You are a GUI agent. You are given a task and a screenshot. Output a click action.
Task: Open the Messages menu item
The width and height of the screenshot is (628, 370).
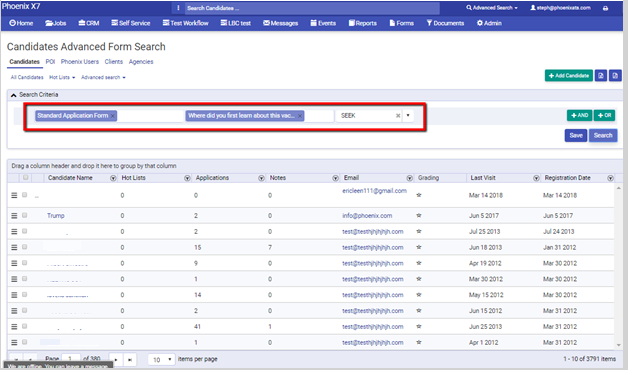(x=280, y=23)
